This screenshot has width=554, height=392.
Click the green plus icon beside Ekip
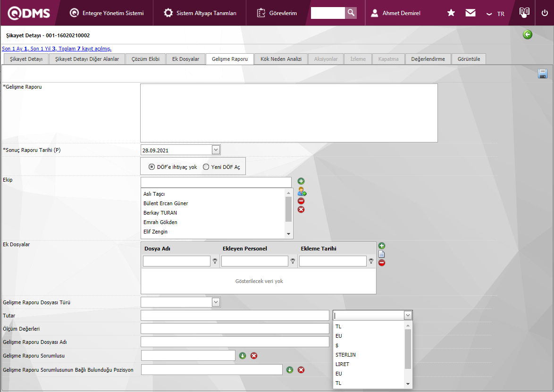301,181
